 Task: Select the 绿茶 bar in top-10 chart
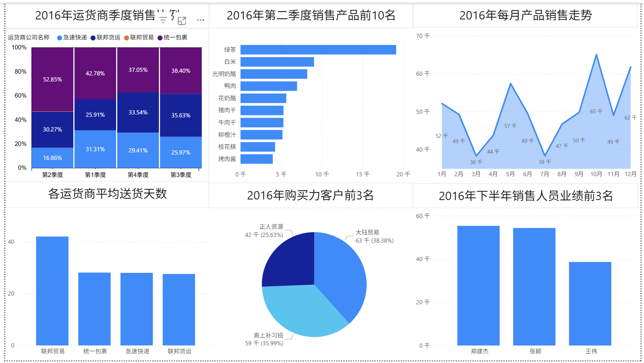(x=318, y=50)
